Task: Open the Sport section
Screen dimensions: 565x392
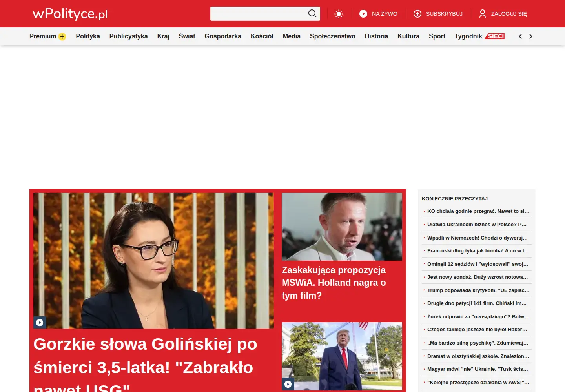Action: coord(437,36)
